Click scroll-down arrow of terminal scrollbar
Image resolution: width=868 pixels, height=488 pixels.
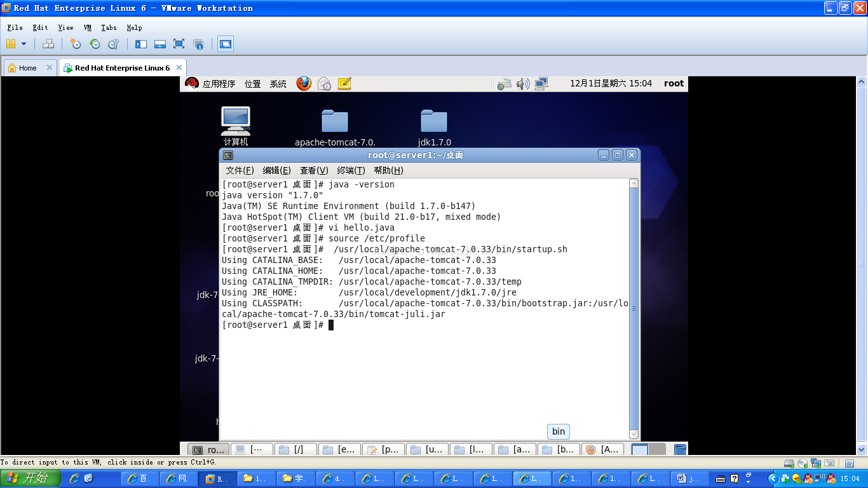[x=634, y=435]
